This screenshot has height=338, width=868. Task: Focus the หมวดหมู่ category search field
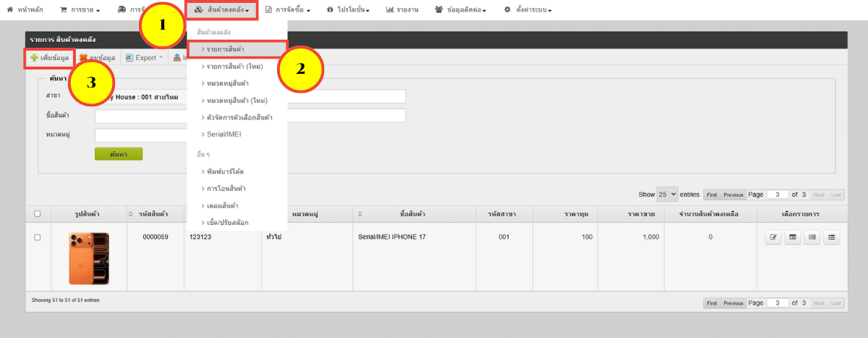(141, 135)
